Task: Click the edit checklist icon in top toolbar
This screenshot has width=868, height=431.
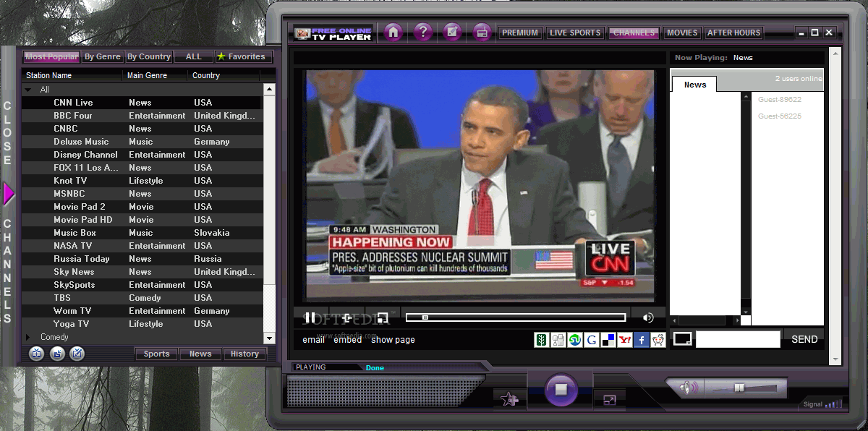Action: (x=452, y=33)
